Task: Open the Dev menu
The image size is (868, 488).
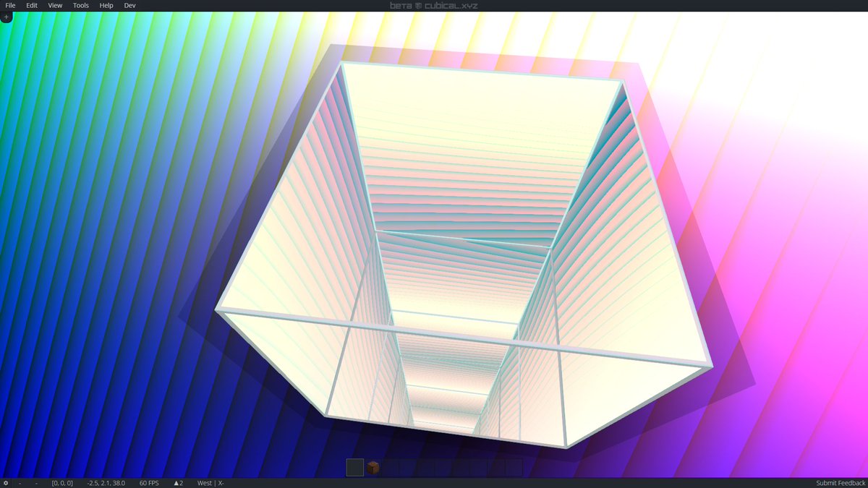Action: pos(129,5)
